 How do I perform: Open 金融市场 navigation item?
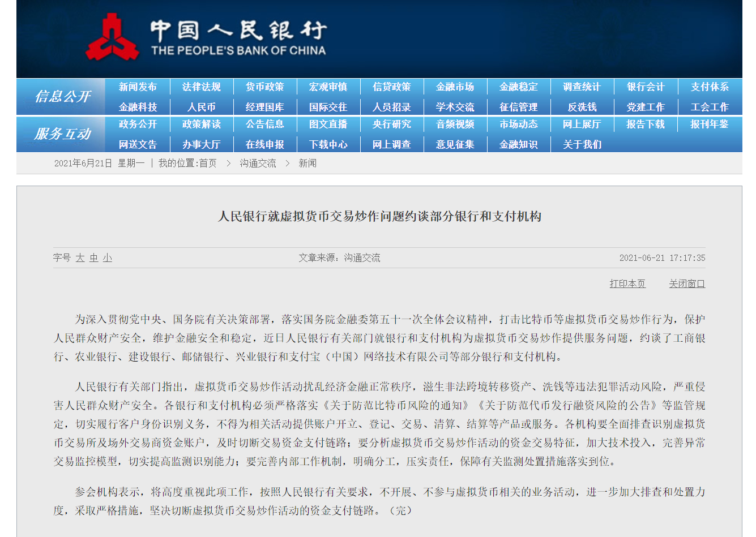click(x=455, y=87)
